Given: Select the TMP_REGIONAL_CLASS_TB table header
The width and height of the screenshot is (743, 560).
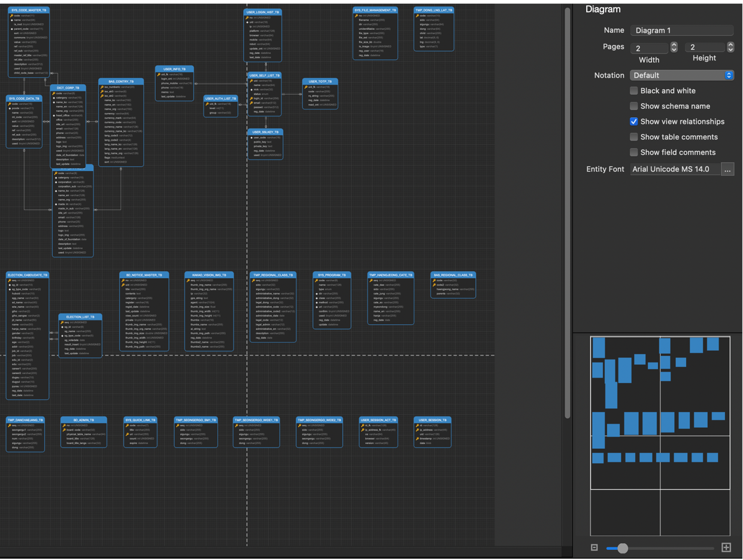Looking at the screenshot, I should 273,275.
